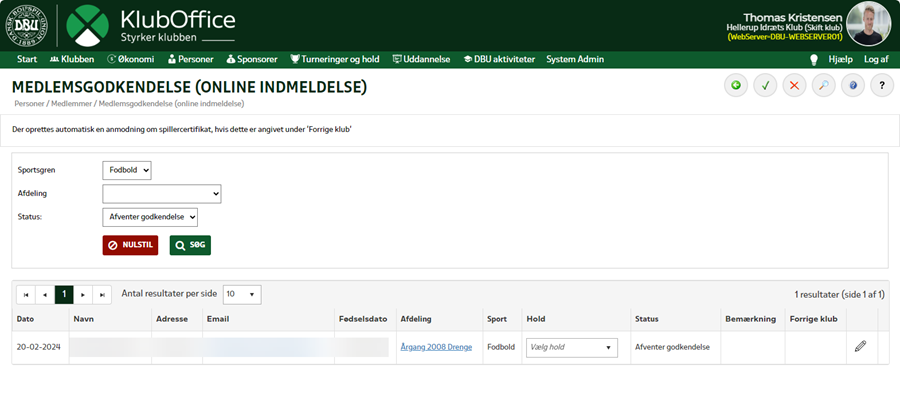The height and width of the screenshot is (398, 900).
Task: Open the Status Afventer godkendelse dropdown
Action: click(x=150, y=217)
